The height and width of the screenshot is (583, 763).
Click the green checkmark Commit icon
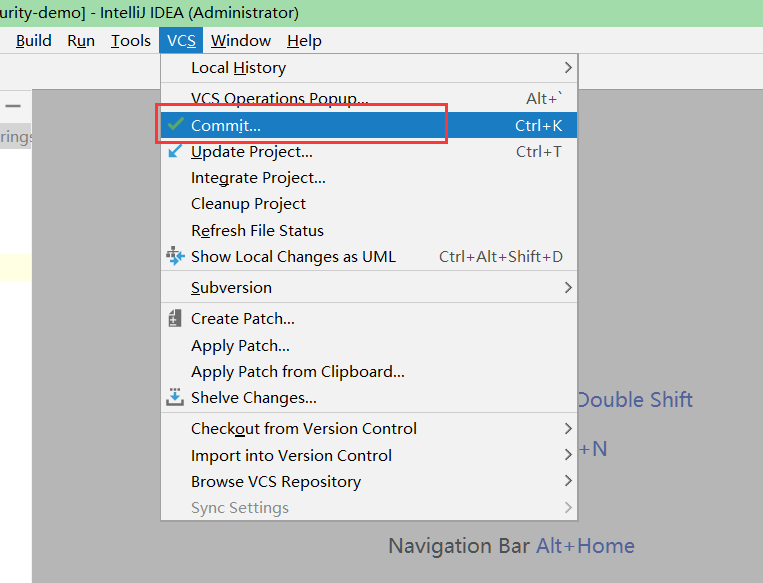(176, 124)
